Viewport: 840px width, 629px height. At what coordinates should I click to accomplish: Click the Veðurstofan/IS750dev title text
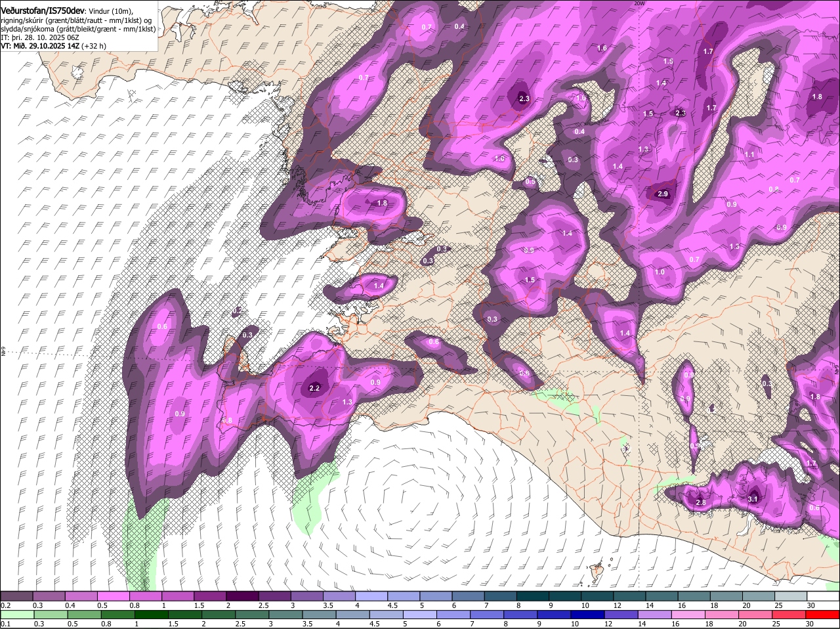pyautogui.click(x=43, y=11)
